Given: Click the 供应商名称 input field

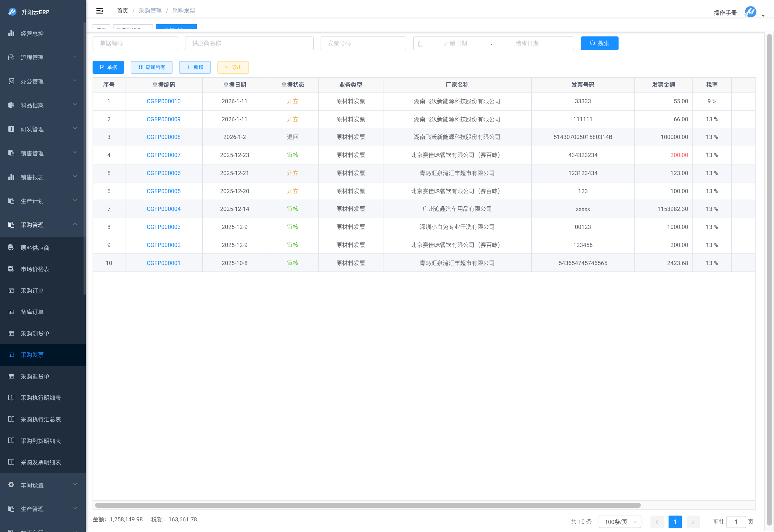Looking at the screenshot, I should (x=249, y=43).
